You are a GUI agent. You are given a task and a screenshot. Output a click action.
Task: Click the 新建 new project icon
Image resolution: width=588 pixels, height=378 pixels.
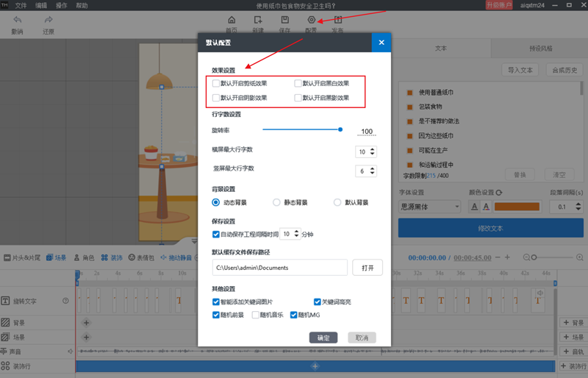257,21
